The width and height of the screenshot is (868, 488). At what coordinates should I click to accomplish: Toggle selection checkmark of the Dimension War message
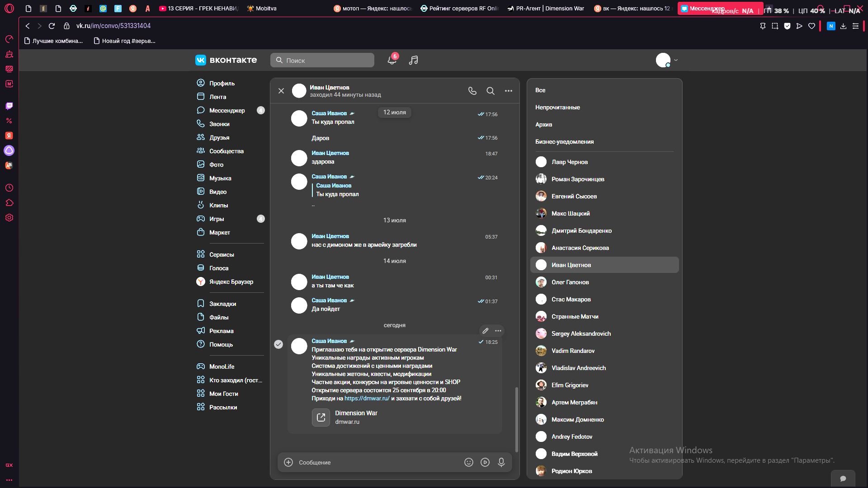click(x=278, y=344)
